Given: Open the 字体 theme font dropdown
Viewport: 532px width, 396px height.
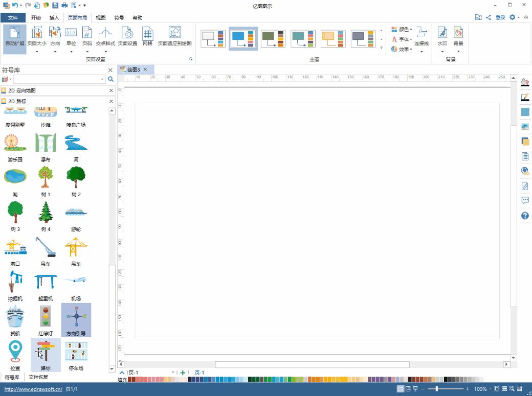Looking at the screenshot, I should click(x=402, y=39).
